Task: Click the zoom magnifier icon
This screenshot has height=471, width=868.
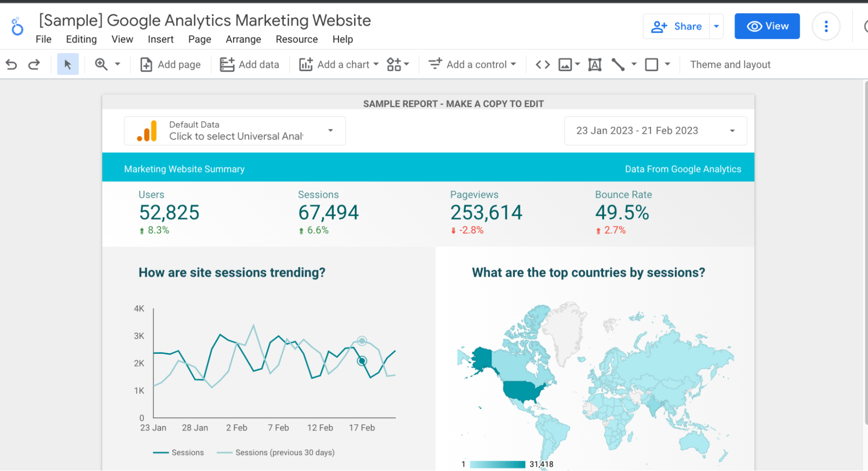Action: coord(101,65)
